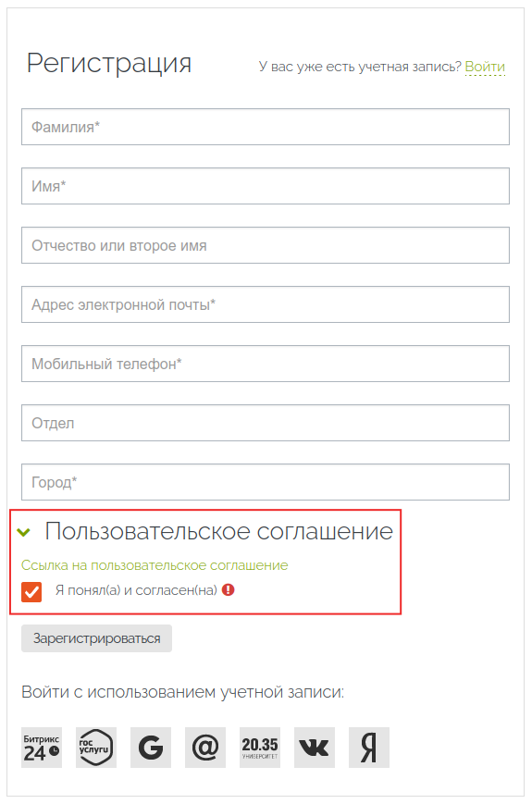This screenshot has width=532, height=804.
Task: Submit with the 'Зарегистрироваться' button
Action: pos(96,638)
